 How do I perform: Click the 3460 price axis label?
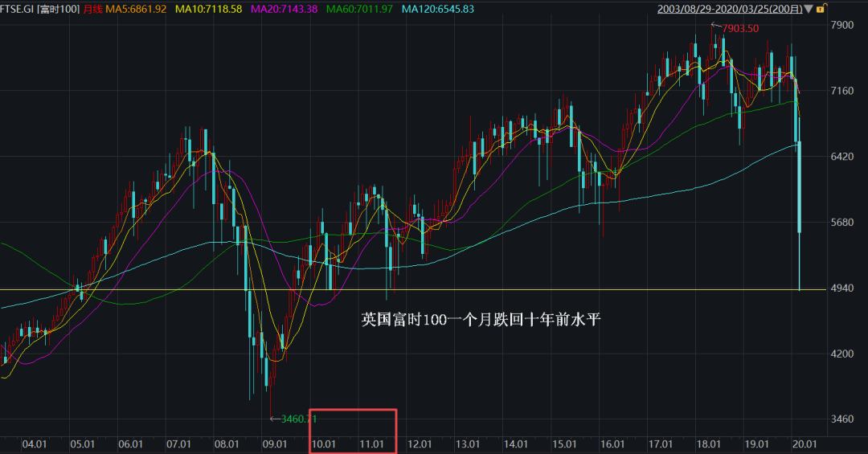842,419
